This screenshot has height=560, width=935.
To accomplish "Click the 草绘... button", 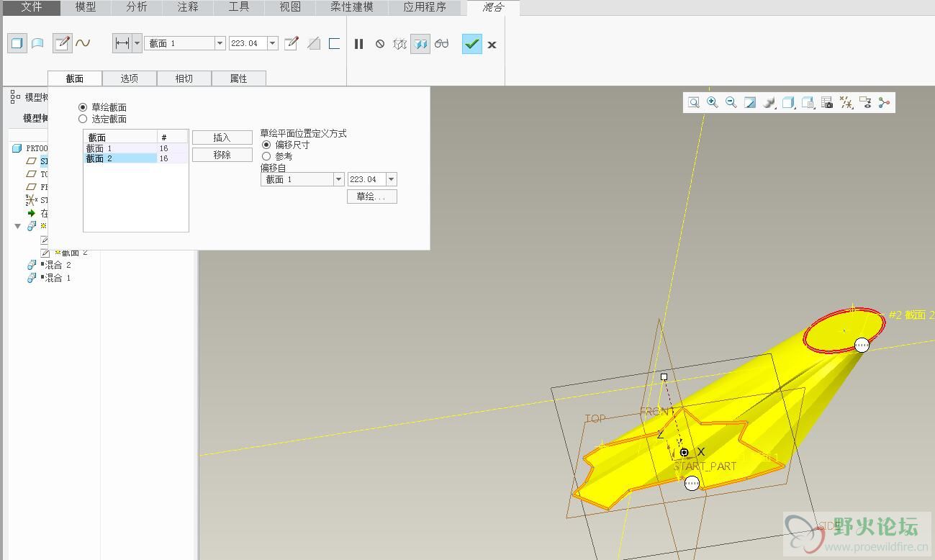I will click(x=372, y=197).
